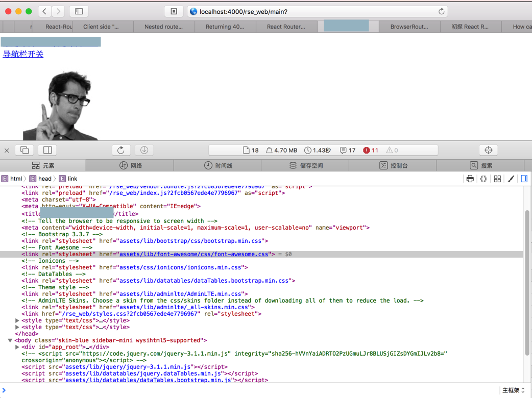Close the Web Inspector panel
This screenshot has height=398, width=532.
tap(7, 151)
